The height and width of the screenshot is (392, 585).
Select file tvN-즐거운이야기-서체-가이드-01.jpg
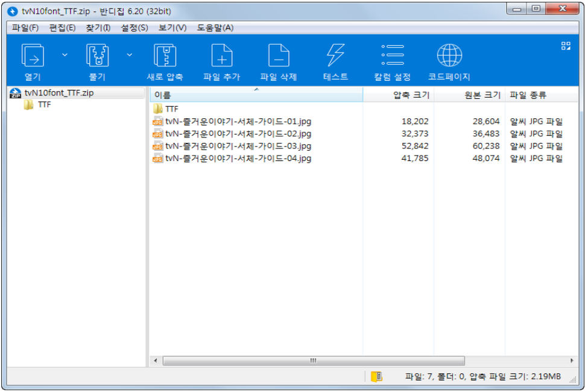point(238,122)
